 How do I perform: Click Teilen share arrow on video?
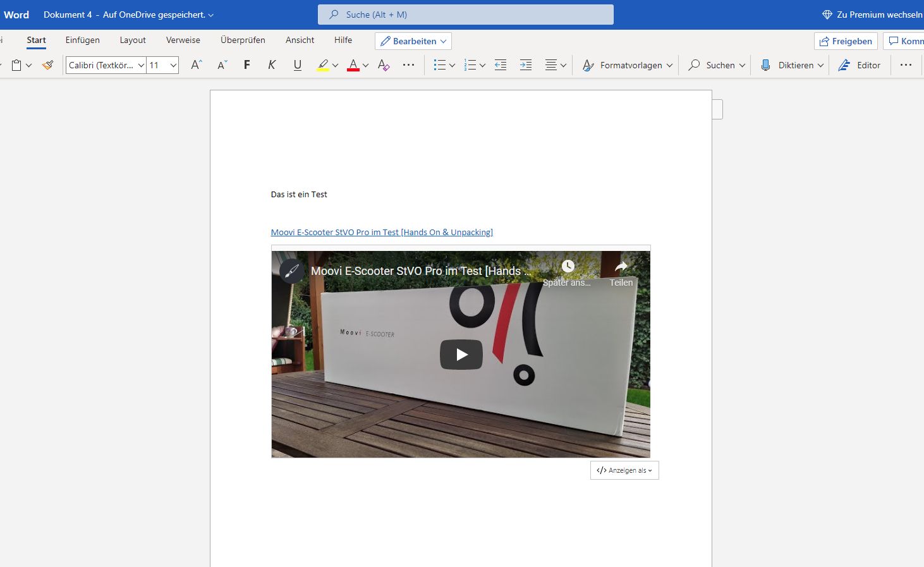pyautogui.click(x=621, y=267)
